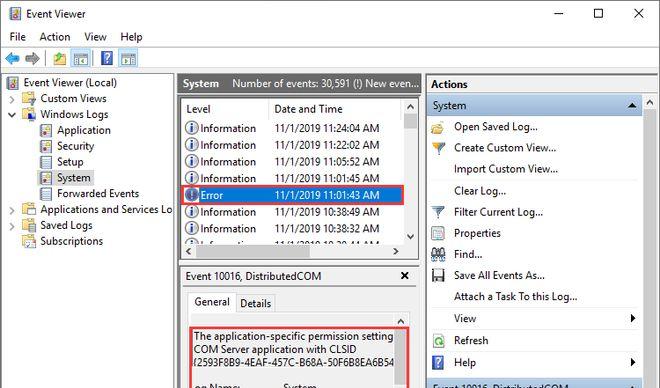Click the Find binoculars icon
The height and width of the screenshot is (388, 660).
click(438, 254)
